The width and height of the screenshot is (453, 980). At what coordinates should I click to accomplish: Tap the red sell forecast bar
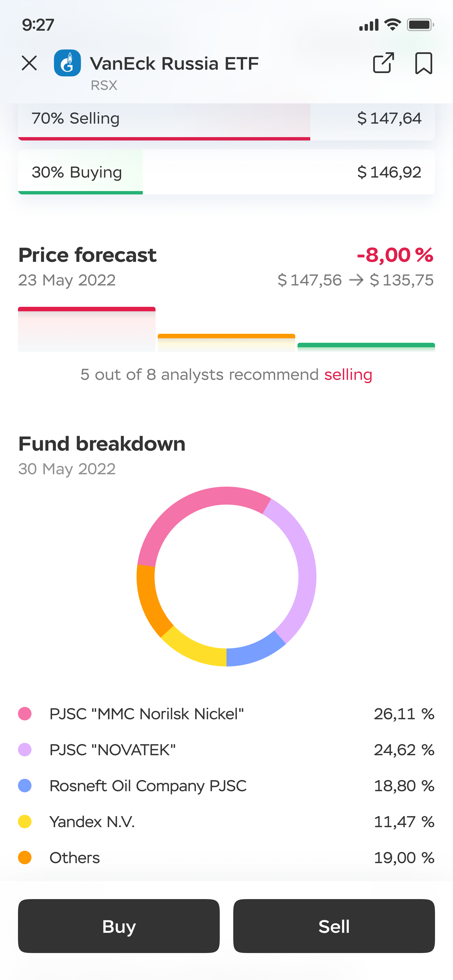87,329
